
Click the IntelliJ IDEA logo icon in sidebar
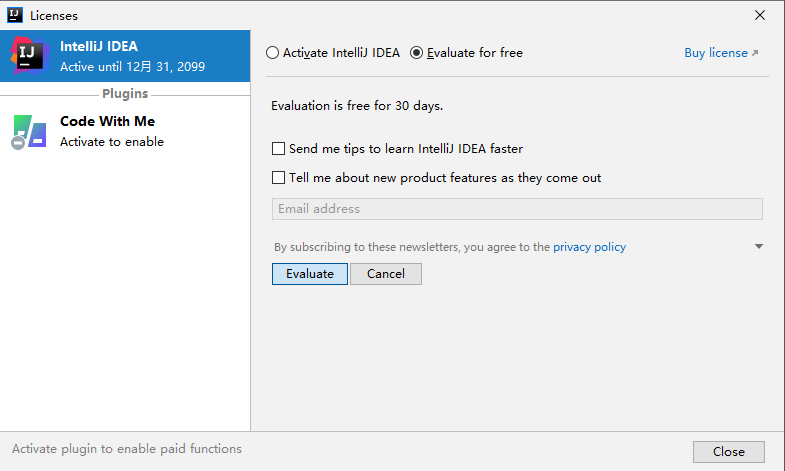pyautogui.click(x=28, y=56)
